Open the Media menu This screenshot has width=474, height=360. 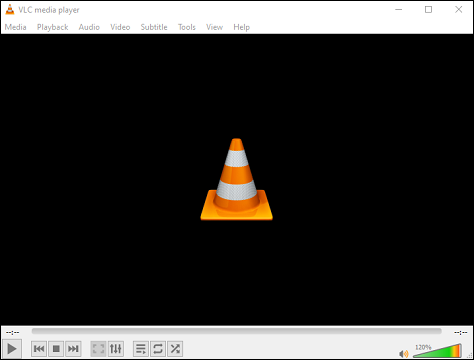coord(15,27)
